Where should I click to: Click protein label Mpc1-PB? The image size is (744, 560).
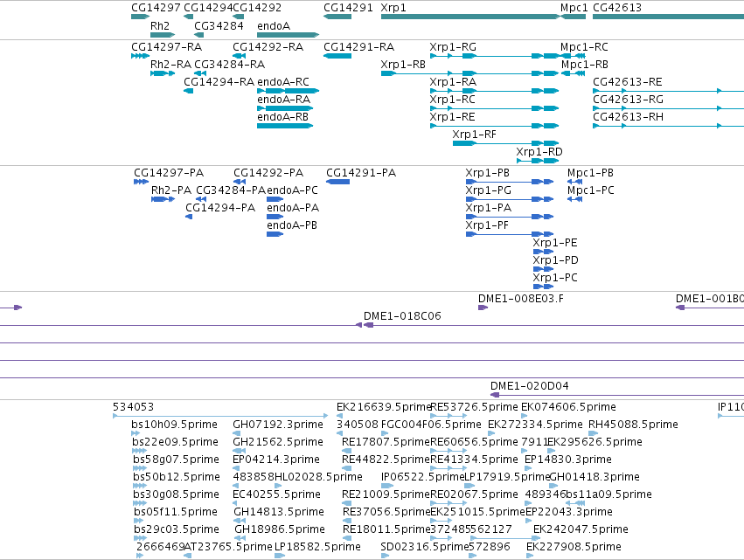[590, 174]
